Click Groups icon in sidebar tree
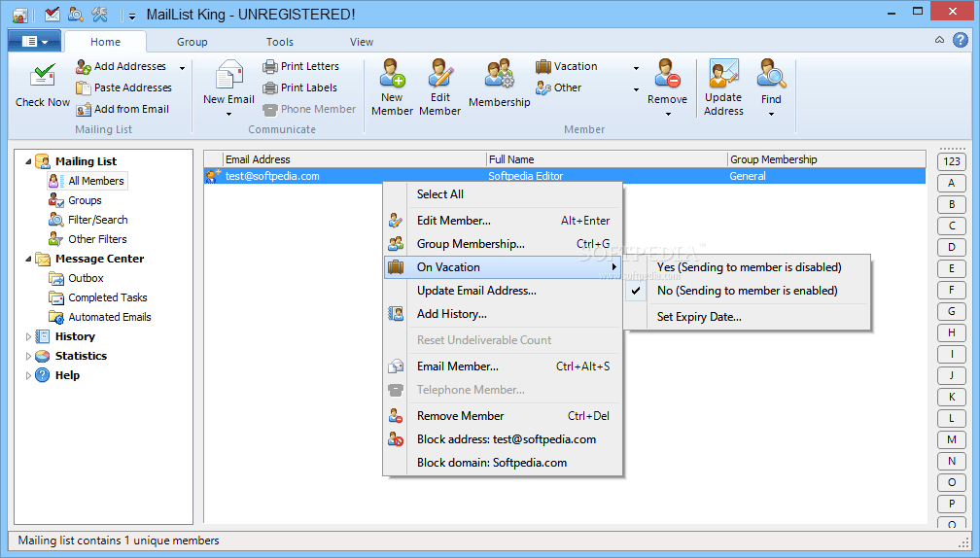 (56, 200)
